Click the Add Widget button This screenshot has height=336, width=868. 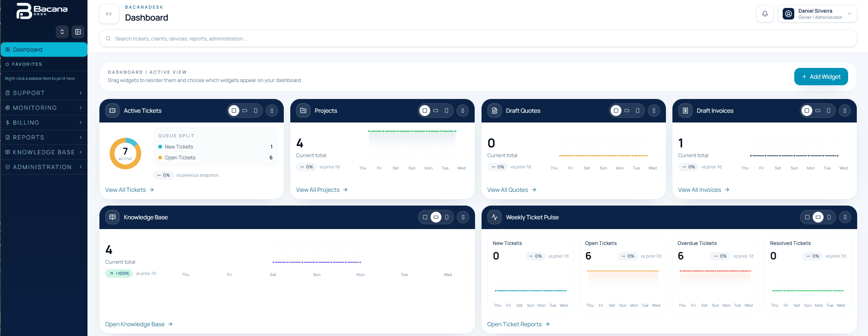(821, 77)
